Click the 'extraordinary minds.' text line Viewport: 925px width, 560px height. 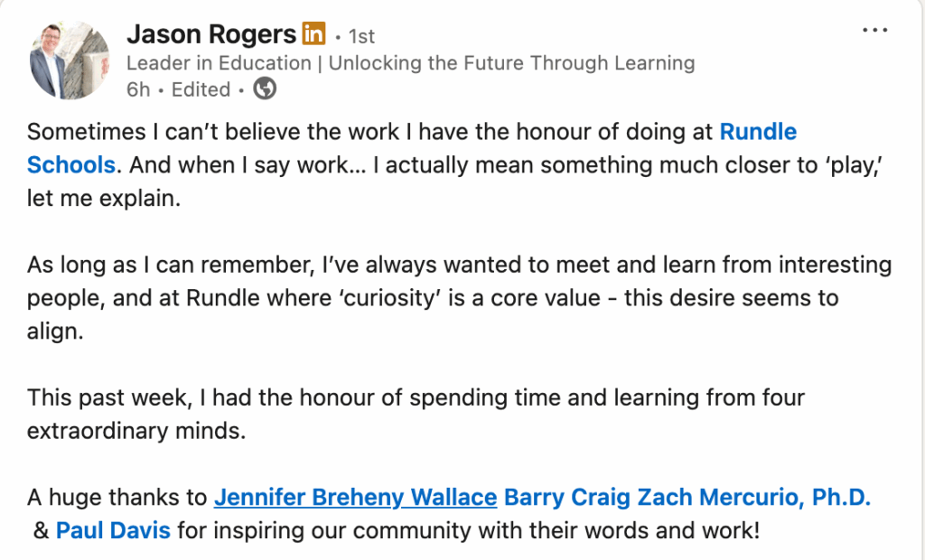tap(135, 431)
